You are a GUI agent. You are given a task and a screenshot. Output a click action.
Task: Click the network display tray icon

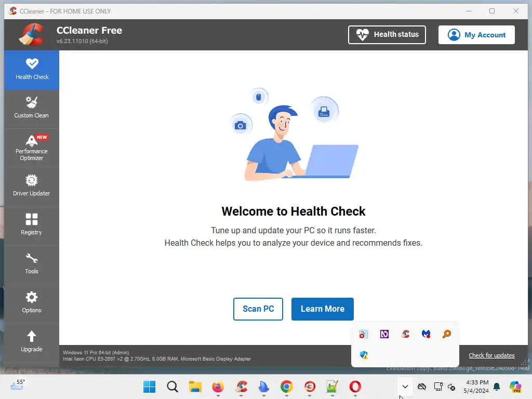click(x=438, y=387)
